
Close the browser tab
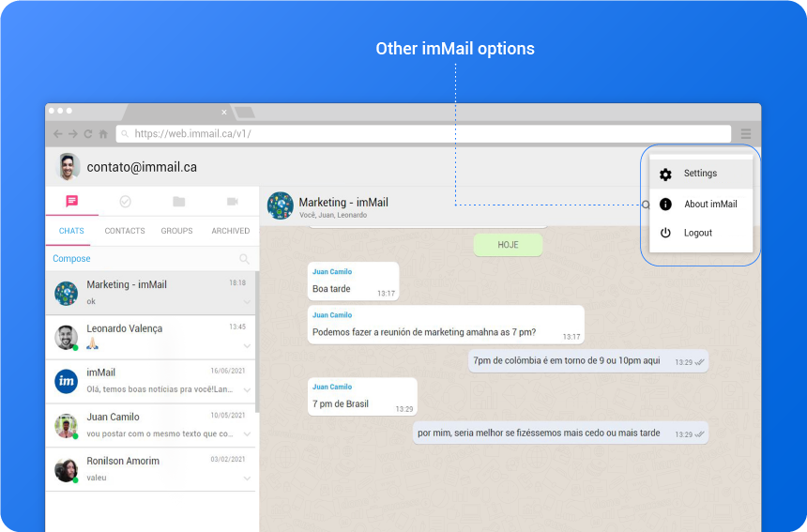coord(224,113)
